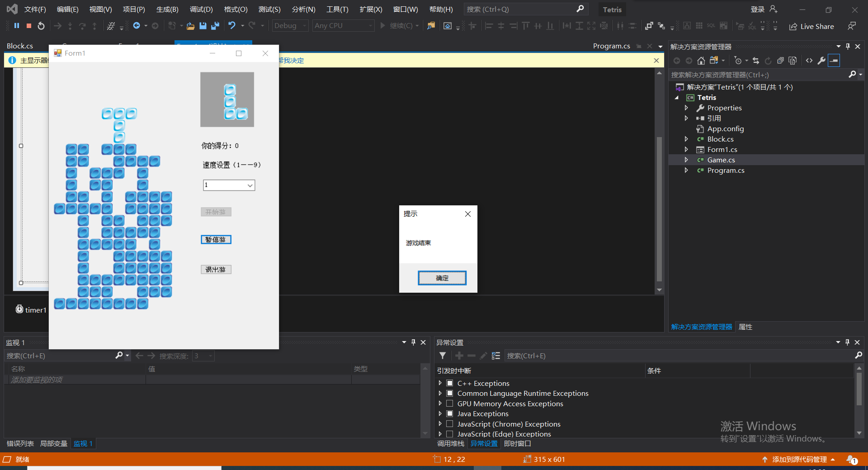Screen dimensions: 868x470
Task: Click 添加到源代码管理 in status bar
Action: click(x=799, y=460)
